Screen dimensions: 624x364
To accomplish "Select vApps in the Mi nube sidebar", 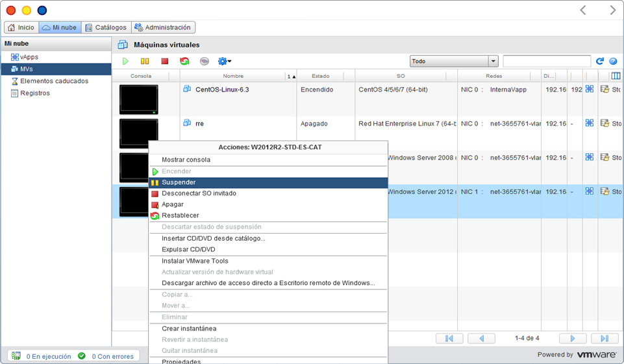I will [x=29, y=57].
